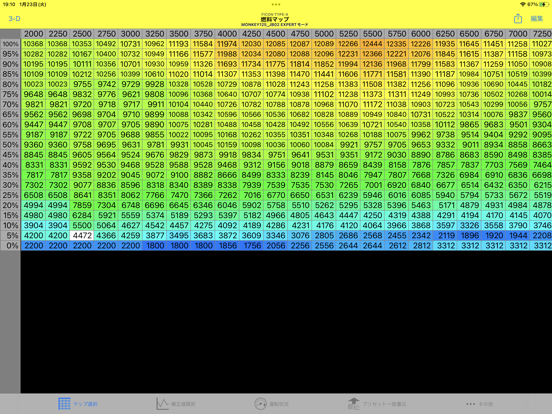
Task: Select the 75% throttle row header
Action: pos(11,94)
